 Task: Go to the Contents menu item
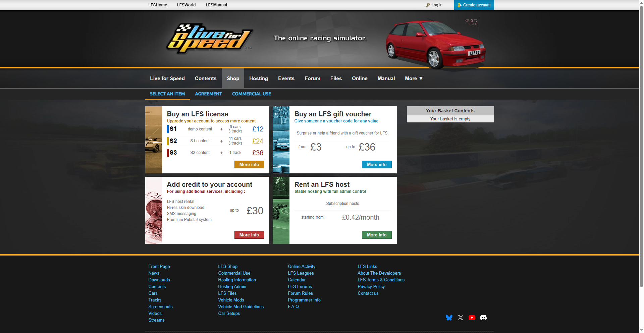tap(206, 78)
